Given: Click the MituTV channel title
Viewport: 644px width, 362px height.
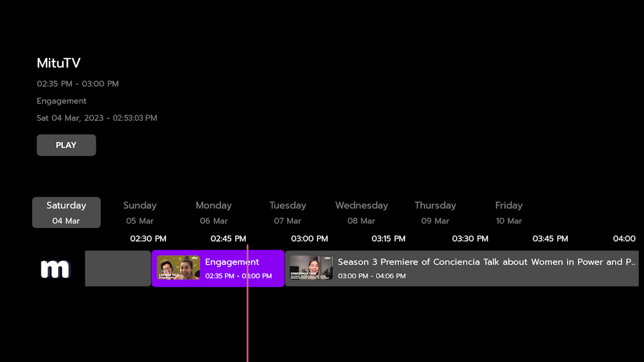Looking at the screenshot, I should (x=59, y=63).
